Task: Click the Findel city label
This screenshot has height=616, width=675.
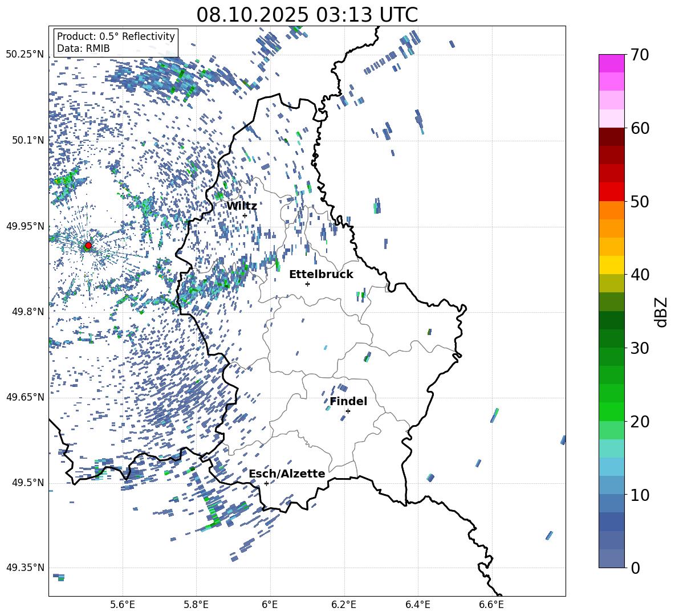Action: pos(348,402)
